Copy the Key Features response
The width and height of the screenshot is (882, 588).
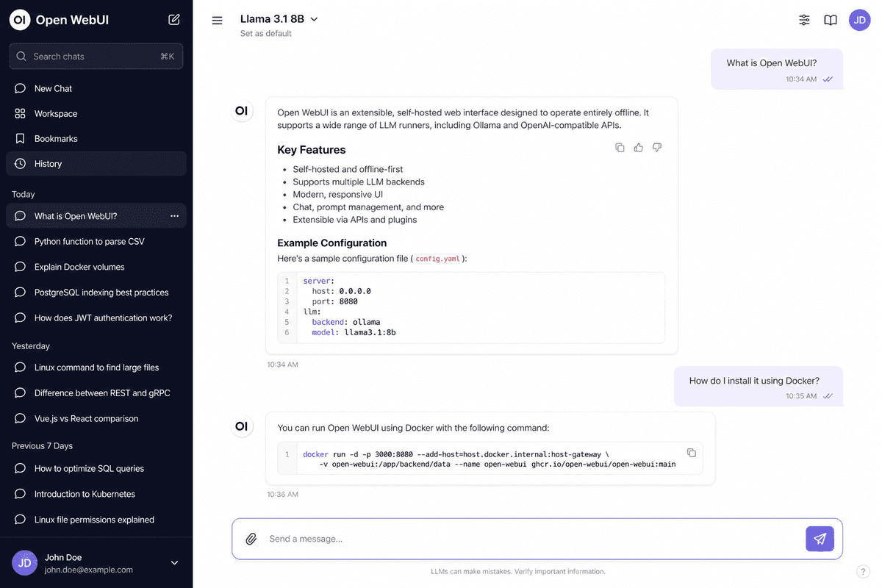[620, 148]
